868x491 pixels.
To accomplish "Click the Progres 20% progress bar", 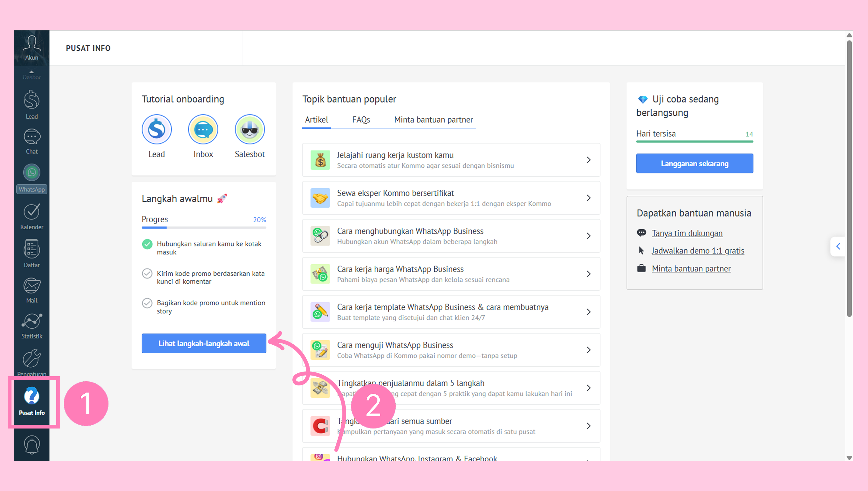I will coord(204,228).
